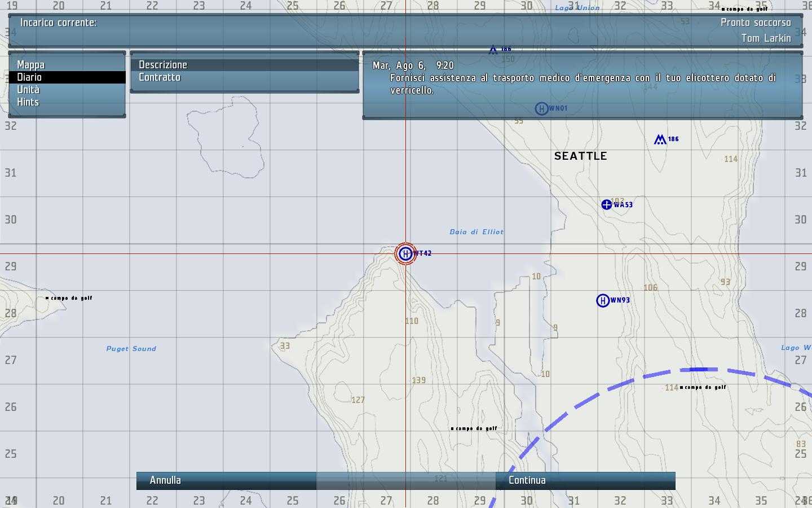Click the WN93 heliport icon
The height and width of the screenshot is (508, 812).
pyautogui.click(x=603, y=300)
